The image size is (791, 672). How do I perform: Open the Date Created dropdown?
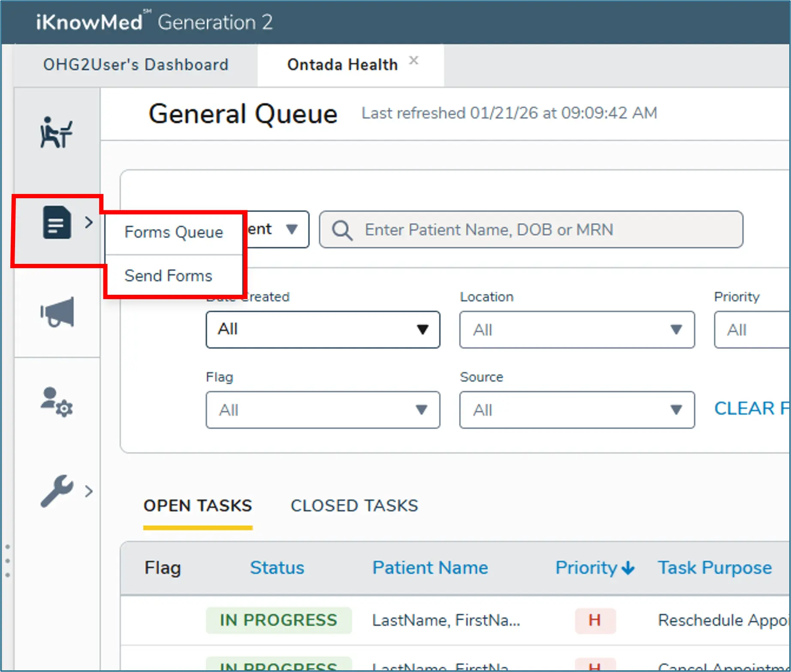click(323, 330)
